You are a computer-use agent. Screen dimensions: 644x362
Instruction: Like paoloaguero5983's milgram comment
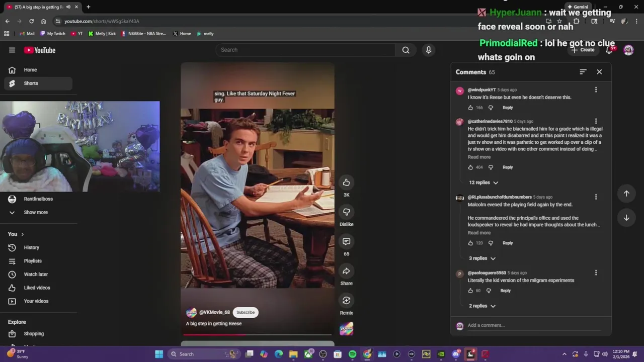pos(470,291)
